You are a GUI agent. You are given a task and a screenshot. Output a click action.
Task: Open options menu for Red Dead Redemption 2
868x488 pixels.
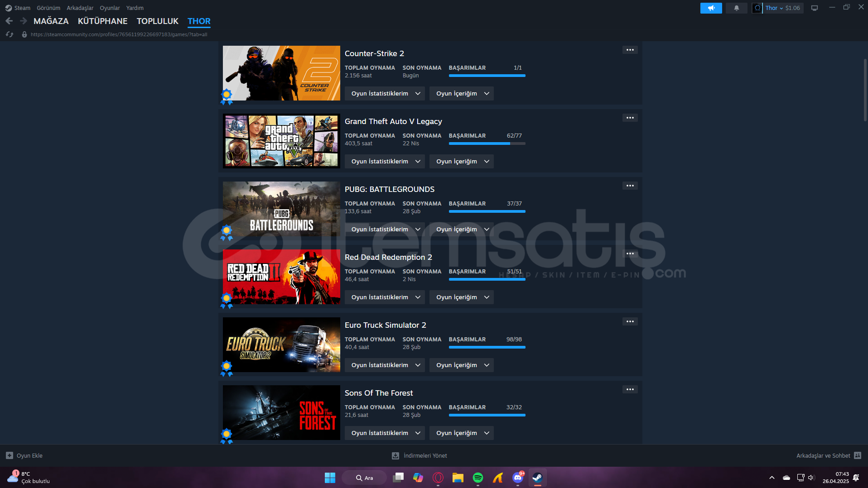(x=630, y=254)
